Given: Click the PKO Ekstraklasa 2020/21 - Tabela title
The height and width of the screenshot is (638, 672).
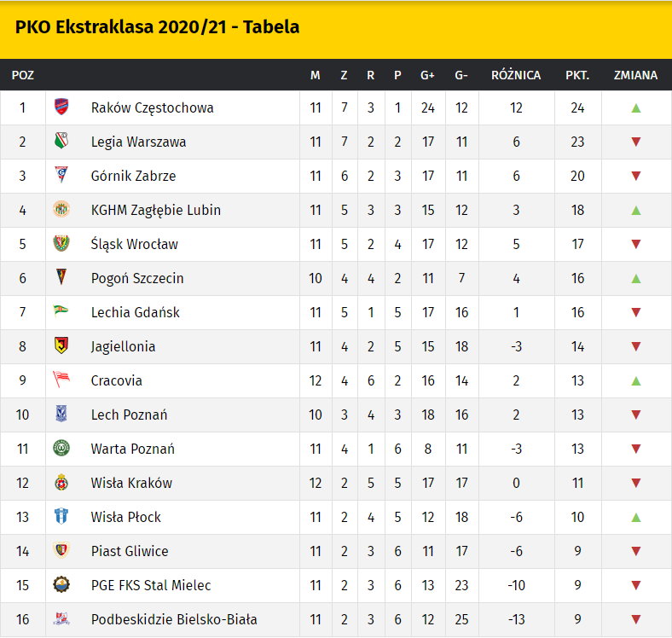Looking at the screenshot, I should click(x=158, y=27).
